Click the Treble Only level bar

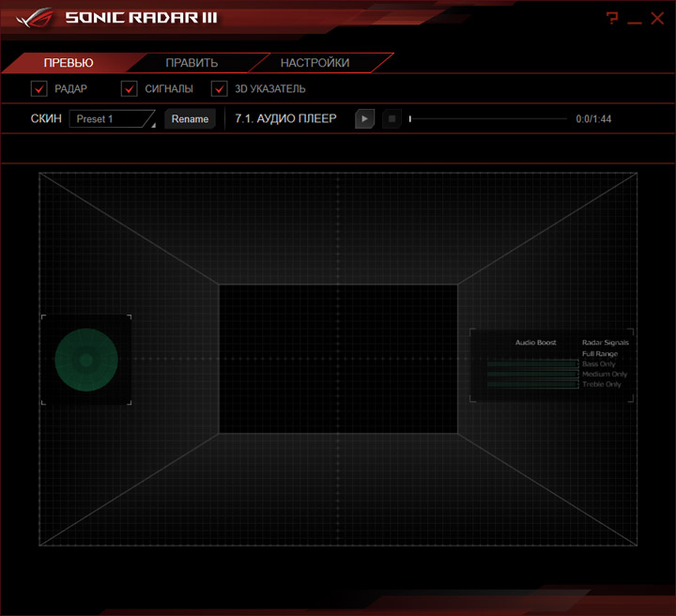[x=533, y=384]
